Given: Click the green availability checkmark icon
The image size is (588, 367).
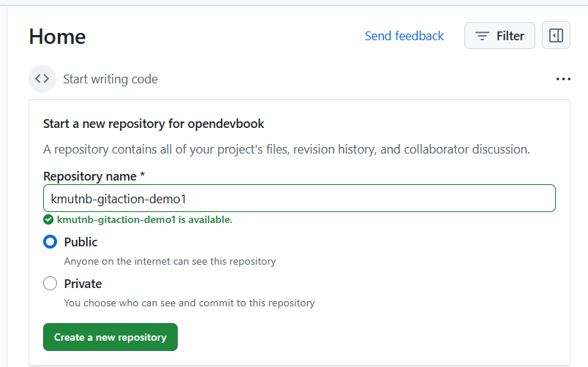Looking at the screenshot, I should point(48,219).
